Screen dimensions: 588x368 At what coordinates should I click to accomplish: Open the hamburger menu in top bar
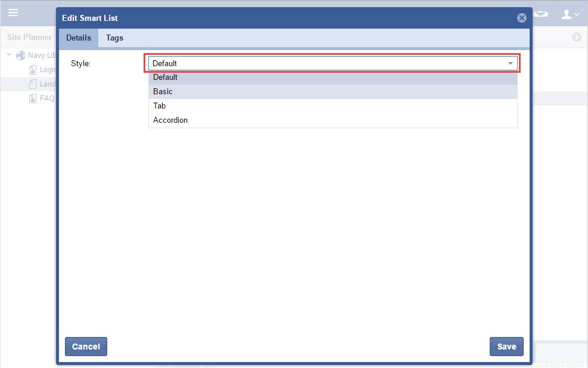coord(13,13)
